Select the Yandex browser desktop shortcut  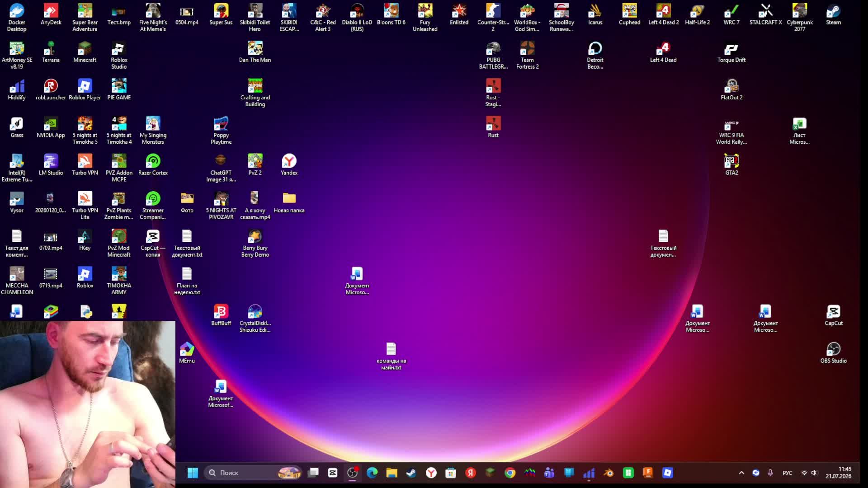pos(289,164)
